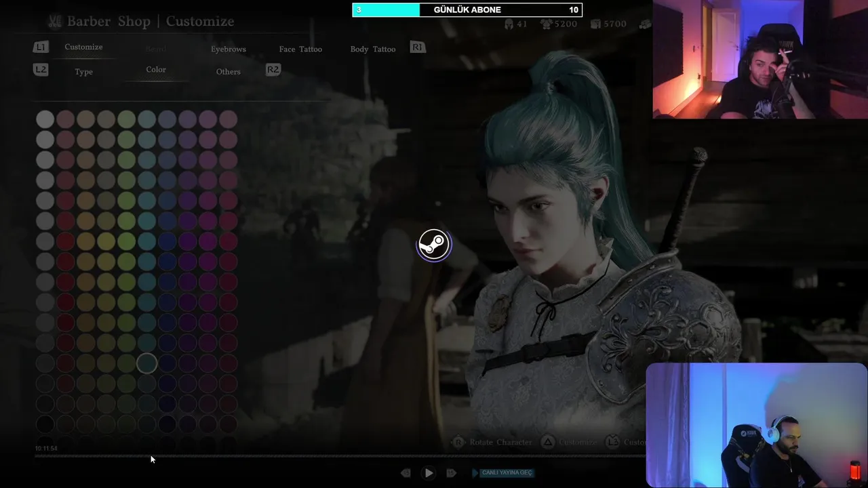
Task: Click the L1 shoulder button icon
Action: tap(41, 47)
